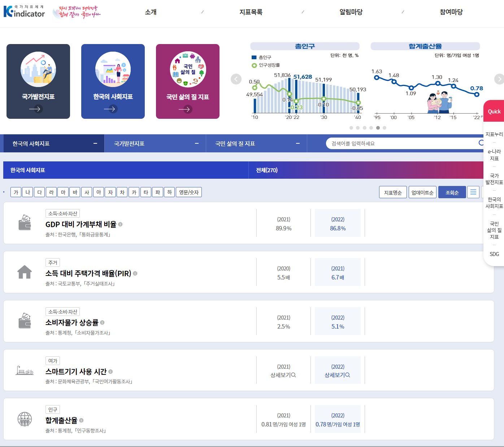
Task: Click the arrow on 국민 삶의 질 지표 card
Action: pyautogui.click(x=186, y=109)
